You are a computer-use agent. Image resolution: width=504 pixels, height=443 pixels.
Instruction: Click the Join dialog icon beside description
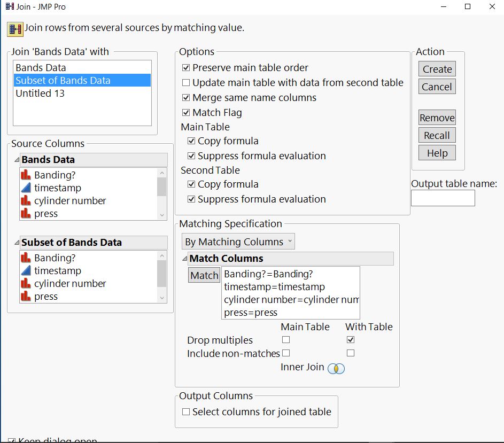pyautogui.click(x=15, y=29)
